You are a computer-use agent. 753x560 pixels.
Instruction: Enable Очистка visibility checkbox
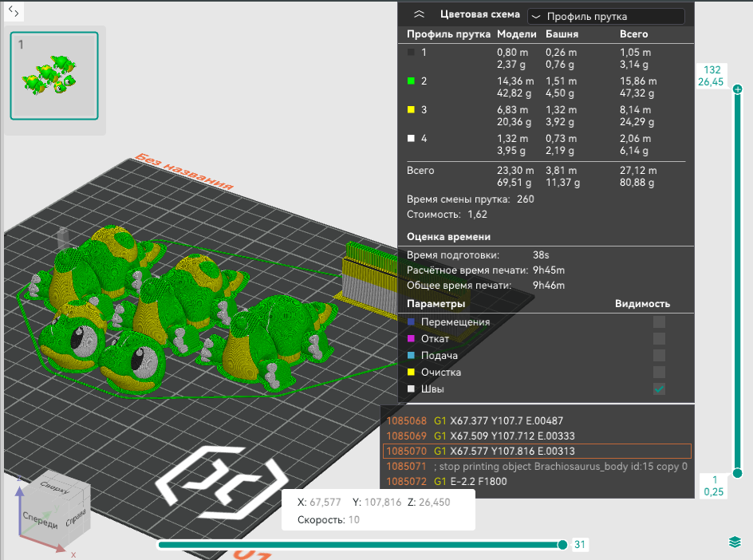click(659, 373)
